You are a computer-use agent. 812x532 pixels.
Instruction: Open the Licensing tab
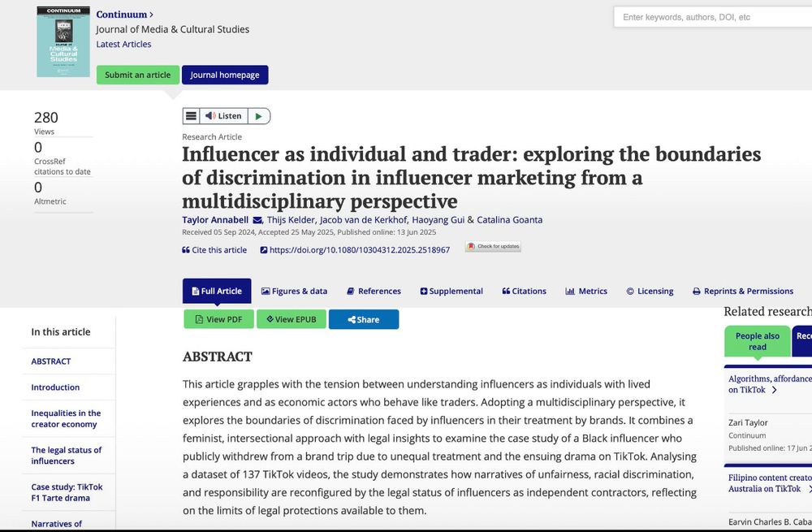[x=650, y=291]
